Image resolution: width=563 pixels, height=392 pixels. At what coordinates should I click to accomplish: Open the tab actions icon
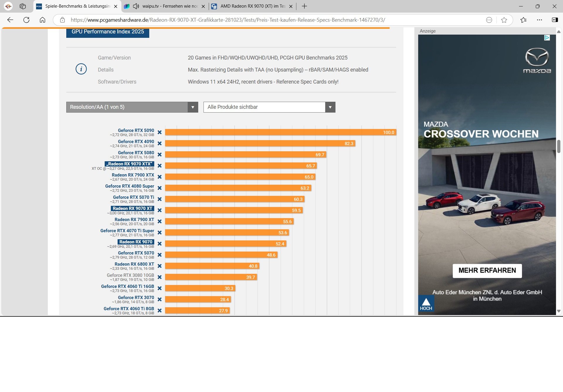point(23,6)
